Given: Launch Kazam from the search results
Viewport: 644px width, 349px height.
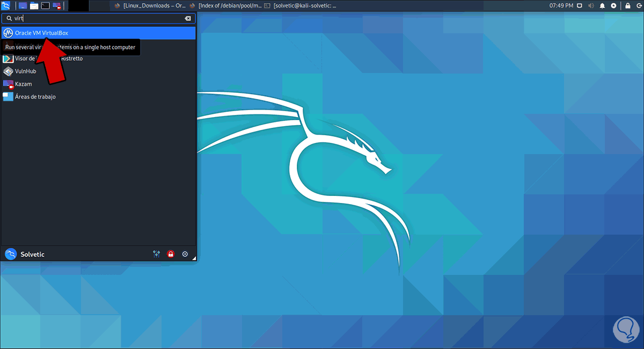Looking at the screenshot, I should [x=98, y=84].
